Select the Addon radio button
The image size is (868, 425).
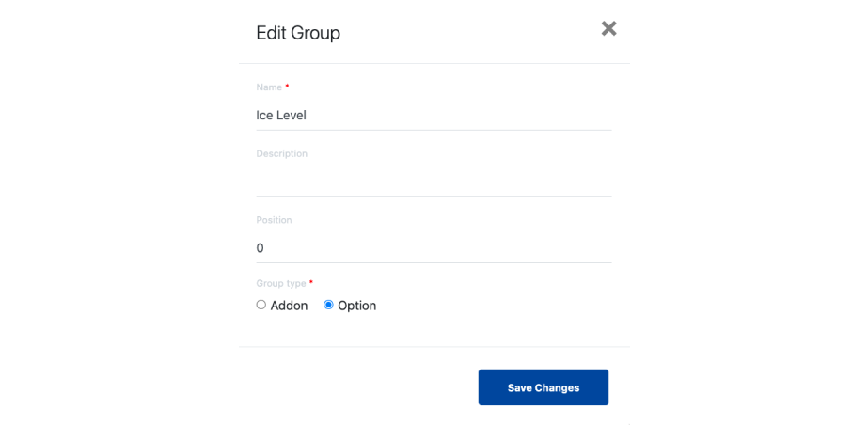tap(261, 305)
